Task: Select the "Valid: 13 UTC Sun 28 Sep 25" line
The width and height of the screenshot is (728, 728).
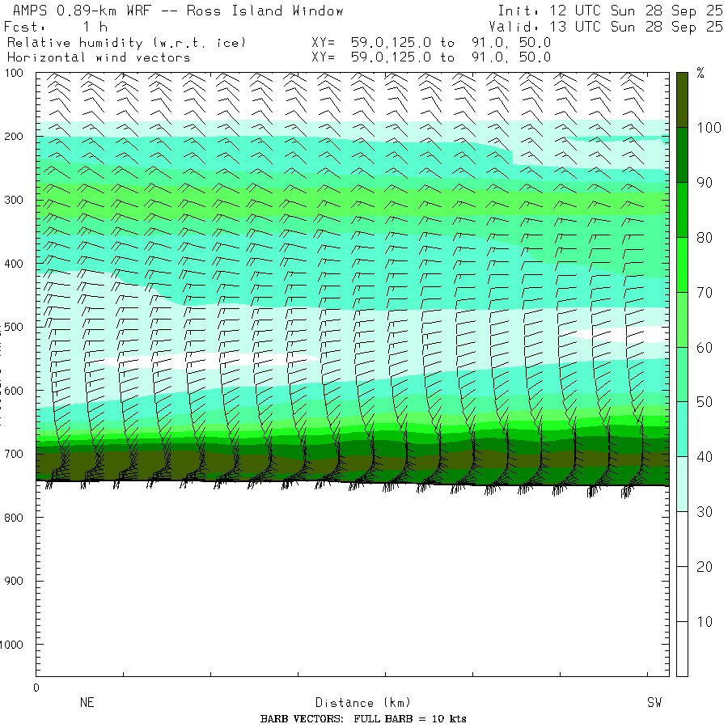Action: 606,27
